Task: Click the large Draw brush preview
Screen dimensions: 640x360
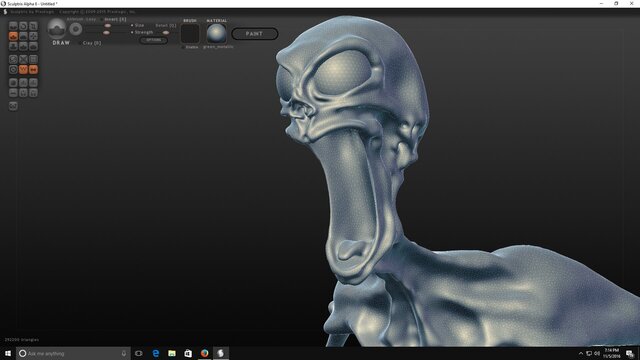Action: (x=57, y=29)
